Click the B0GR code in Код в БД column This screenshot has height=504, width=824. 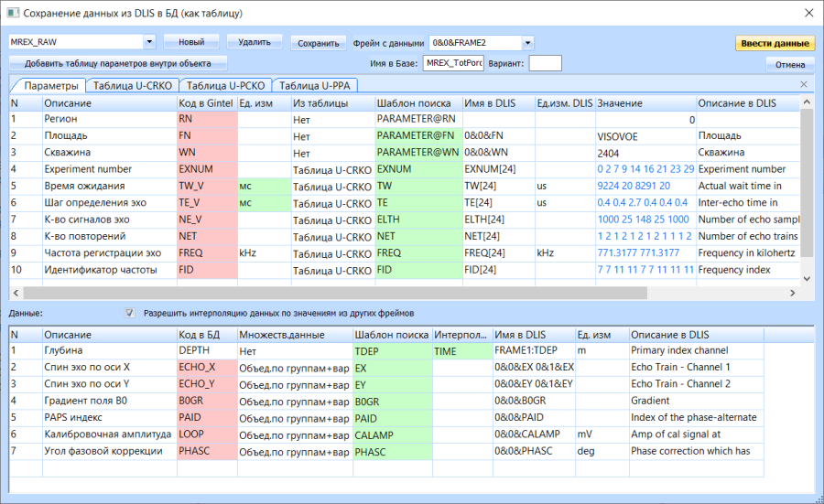point(208,402)
